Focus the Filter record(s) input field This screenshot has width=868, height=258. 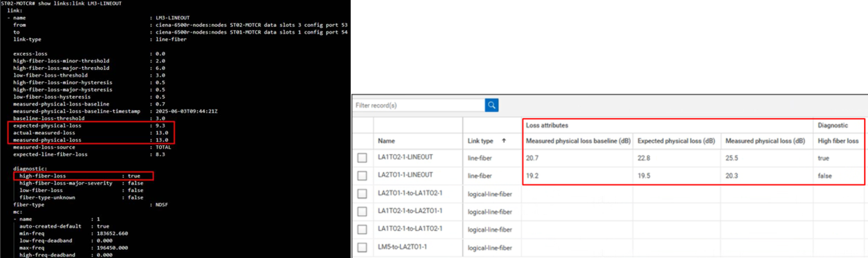[418, 105]
